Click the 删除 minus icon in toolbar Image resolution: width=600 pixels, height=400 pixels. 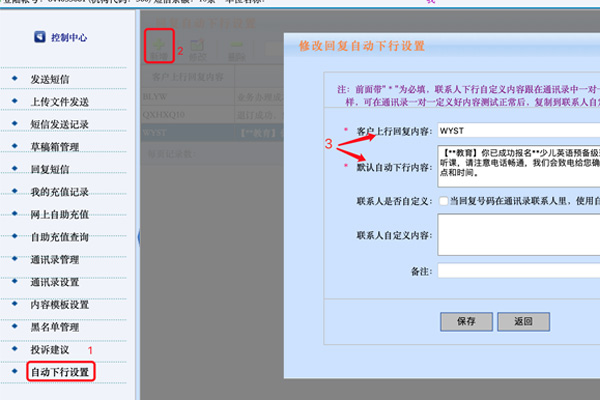click(x=237, y=45)
